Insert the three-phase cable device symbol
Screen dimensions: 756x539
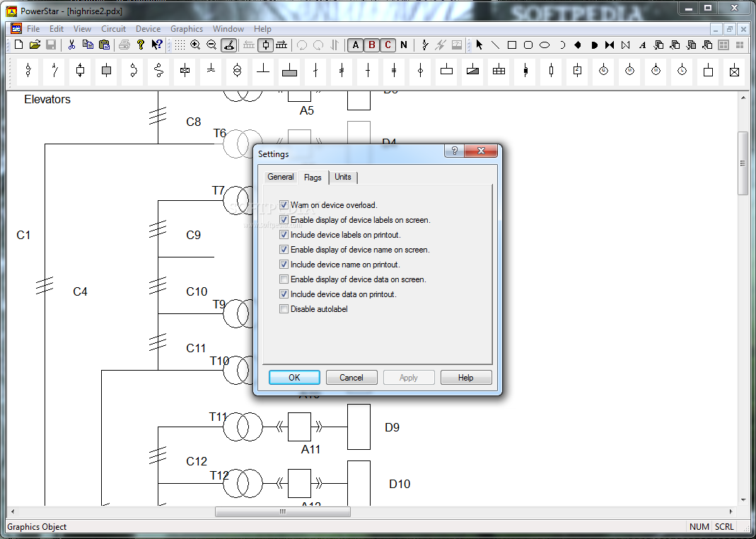point(342,71)
